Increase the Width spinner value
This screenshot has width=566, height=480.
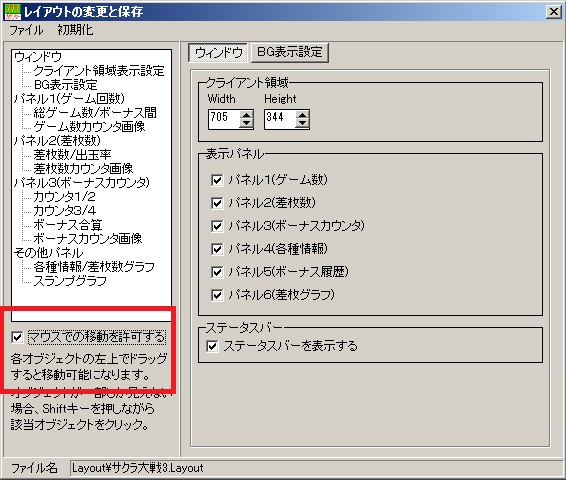pos(246,115)
